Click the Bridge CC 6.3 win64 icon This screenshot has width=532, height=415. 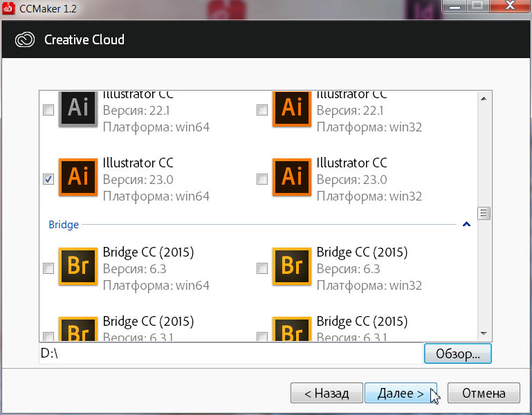(78, 267)
